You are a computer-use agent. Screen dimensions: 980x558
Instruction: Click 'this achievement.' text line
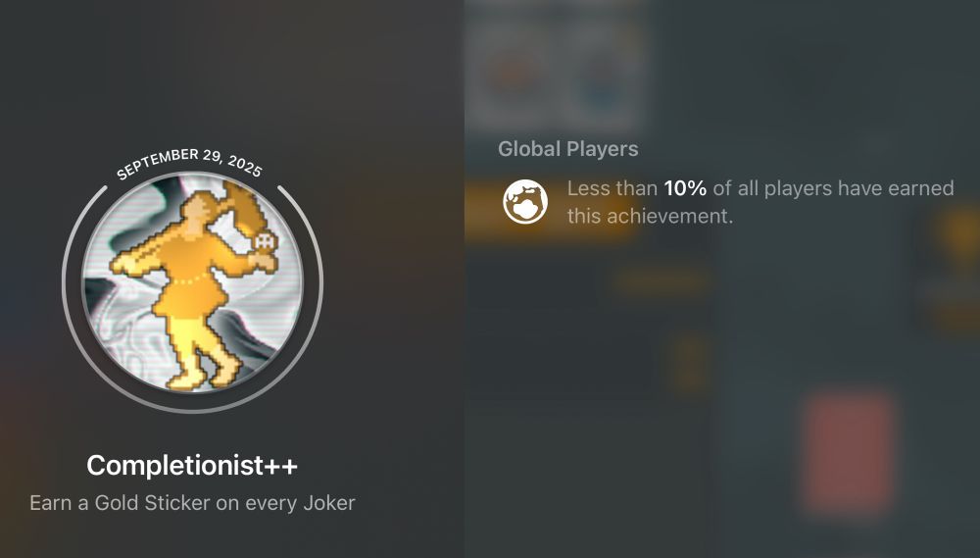click(650, 216)
